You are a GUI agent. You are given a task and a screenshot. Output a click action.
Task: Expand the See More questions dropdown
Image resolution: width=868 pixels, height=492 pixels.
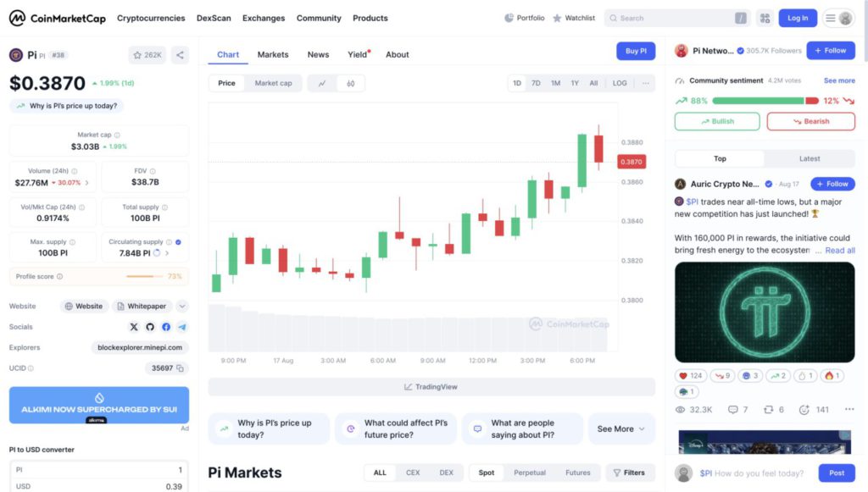pos(620,428)
